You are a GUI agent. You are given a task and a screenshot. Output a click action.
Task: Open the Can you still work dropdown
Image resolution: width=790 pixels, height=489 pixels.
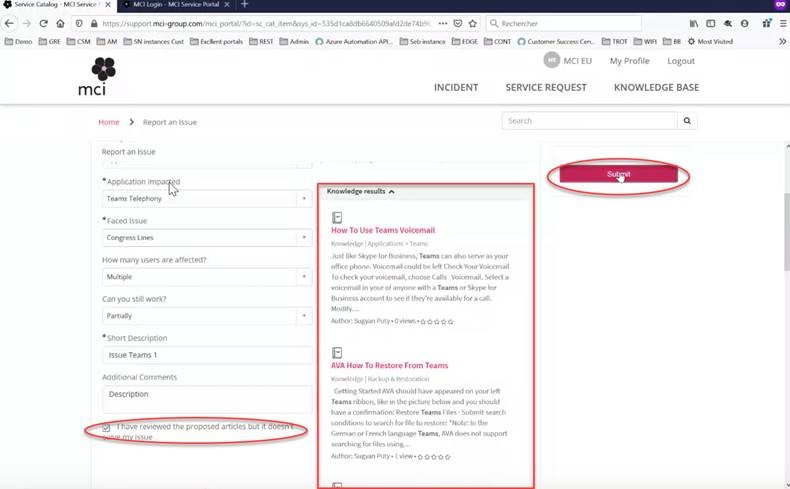pos(207,316)
